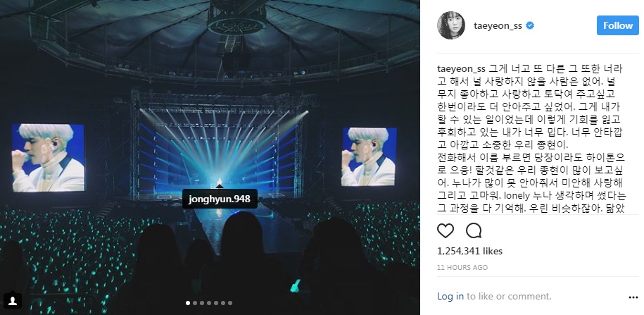
Task: Click the jonghyun.948 photo tag
Action: pos(220,199)
